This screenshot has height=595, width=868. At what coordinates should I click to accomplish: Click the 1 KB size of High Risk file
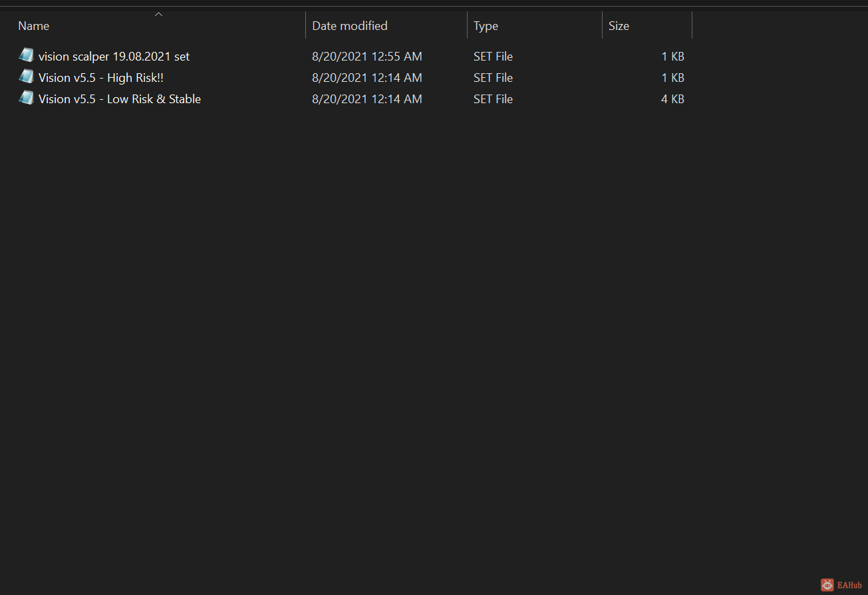pos(672,78)
